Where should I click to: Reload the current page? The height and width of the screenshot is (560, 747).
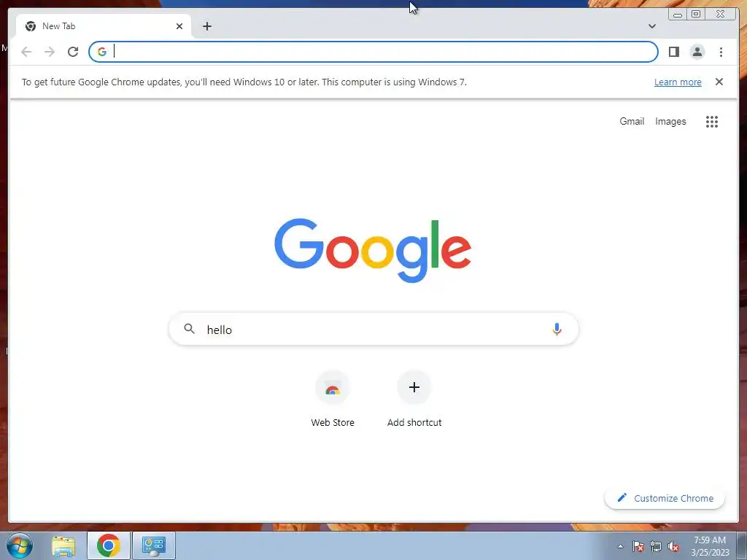(73, 52)
